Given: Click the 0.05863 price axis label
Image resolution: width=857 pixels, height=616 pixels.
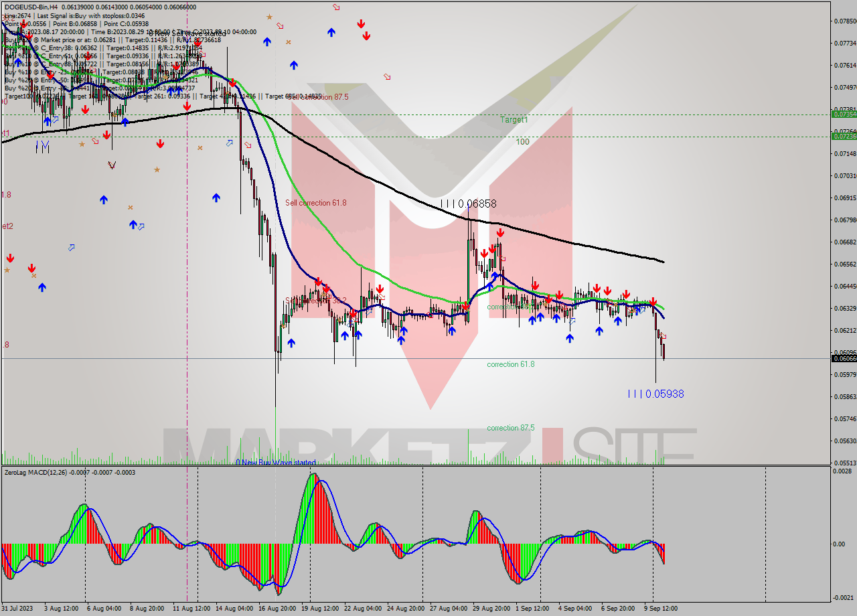Looking at the screenshot, I should pos(846,396).
